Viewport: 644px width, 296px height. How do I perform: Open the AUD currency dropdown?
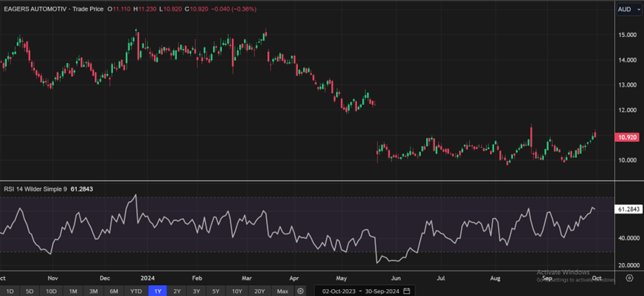tap(628, 9)
